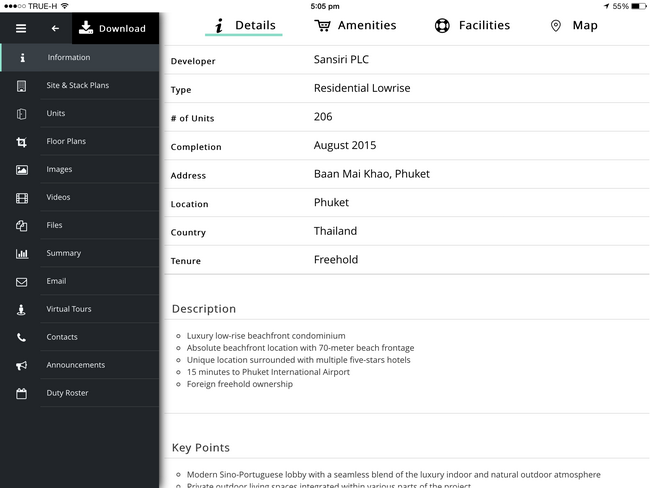
Task: Open the Files menu item
Action: pyautogui.click(x=80, y=225)
